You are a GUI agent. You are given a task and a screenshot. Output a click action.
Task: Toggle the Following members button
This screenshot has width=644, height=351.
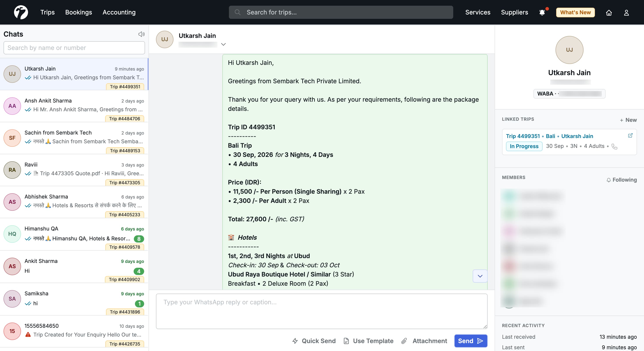click(x=621, y=180)
